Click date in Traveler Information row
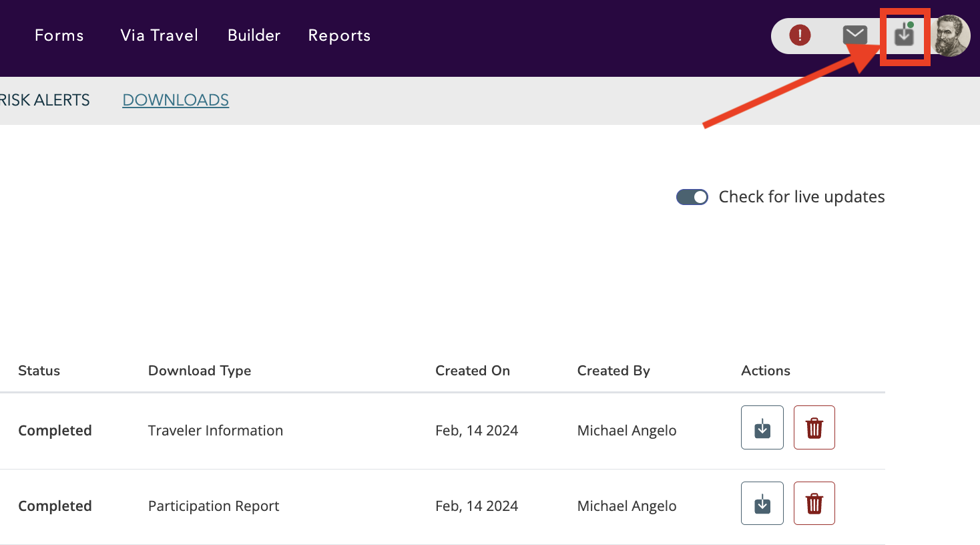Viewport: 980px width, 545px height. (477, 431)
